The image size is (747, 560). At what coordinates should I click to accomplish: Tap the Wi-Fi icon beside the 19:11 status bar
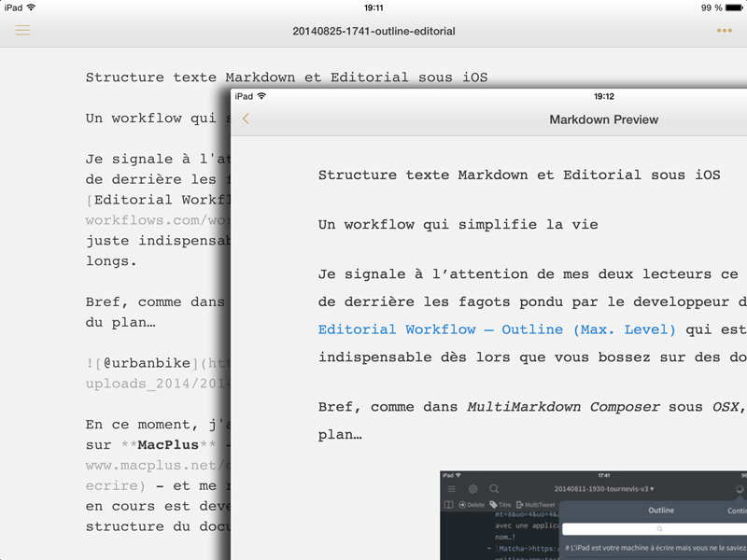[31, 7]
